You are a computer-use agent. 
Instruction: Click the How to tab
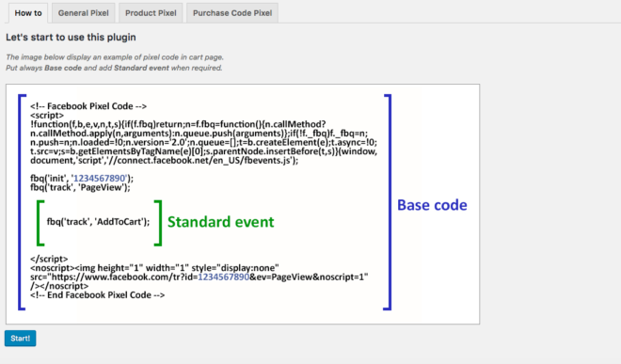point(28,13)
